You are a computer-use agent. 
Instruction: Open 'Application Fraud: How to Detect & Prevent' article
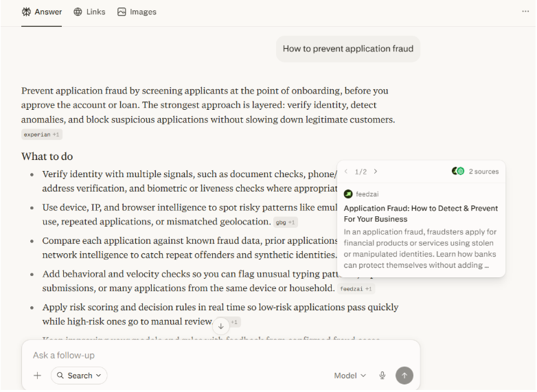[420, 214]
